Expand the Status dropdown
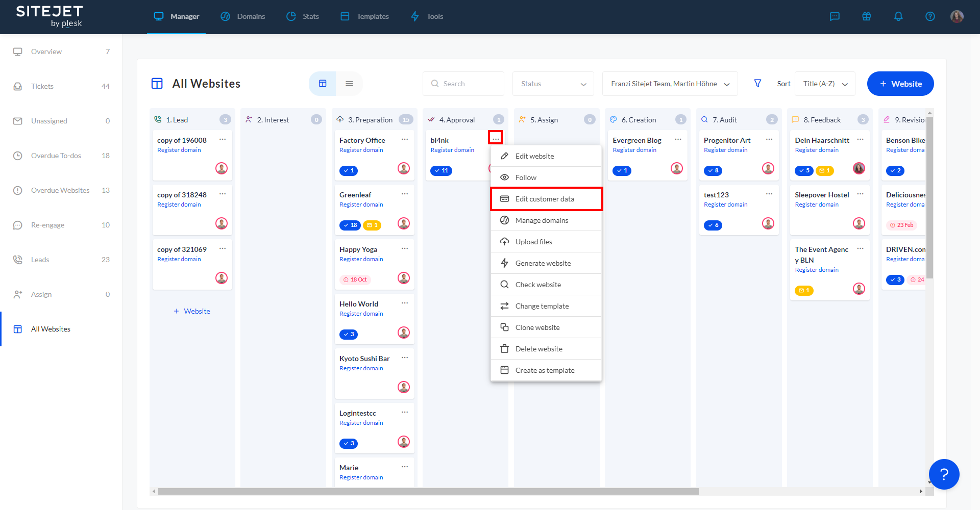The image size is (980, 510). [553, 84]
